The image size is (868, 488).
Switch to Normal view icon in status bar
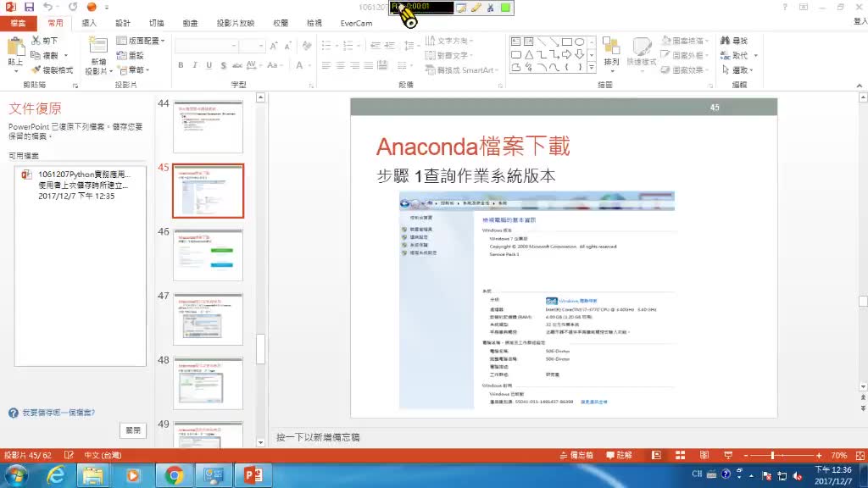(x=656, y=455)
